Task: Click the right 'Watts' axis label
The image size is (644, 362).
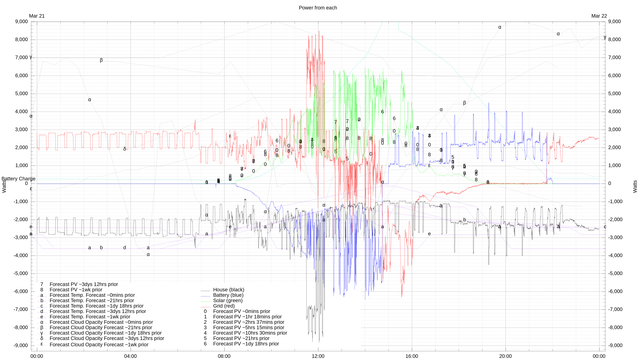Action: 635,187
